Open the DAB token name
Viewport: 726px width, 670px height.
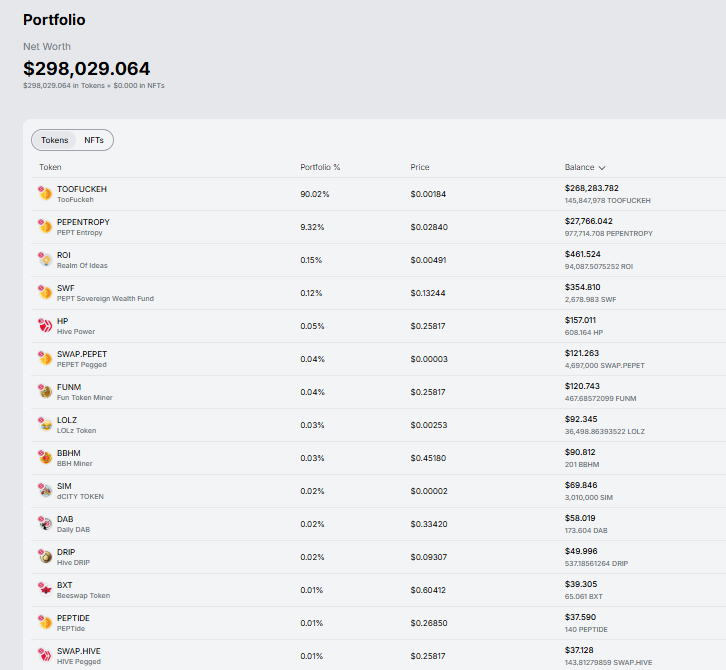(x=65, y=519)
